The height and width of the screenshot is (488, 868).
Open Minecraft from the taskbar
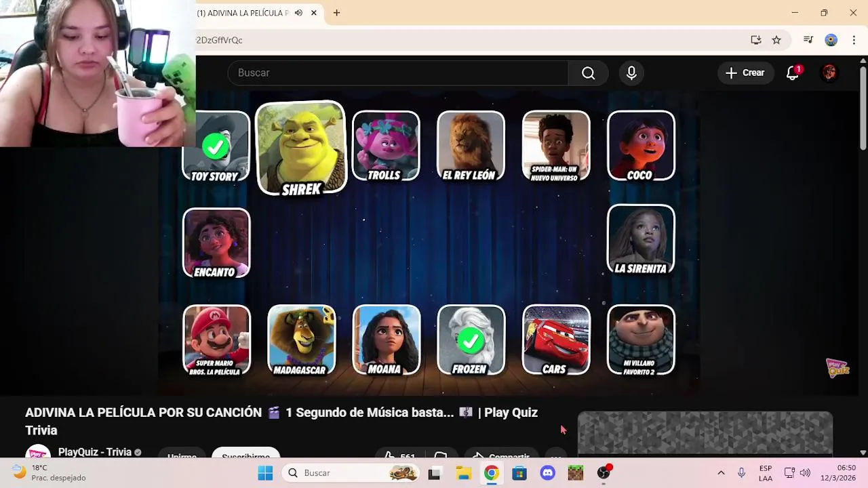(x=576, y=472)
